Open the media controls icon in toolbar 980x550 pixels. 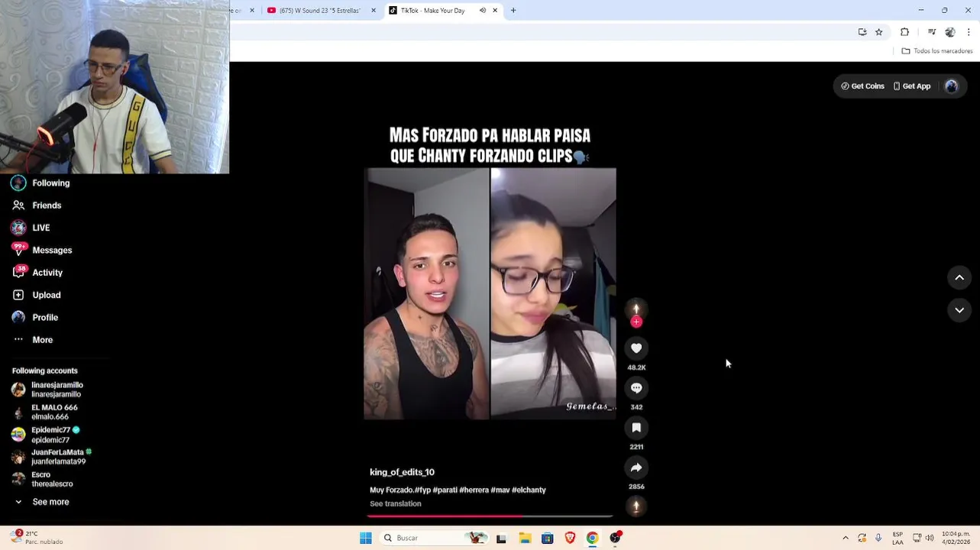click(932, 32)
